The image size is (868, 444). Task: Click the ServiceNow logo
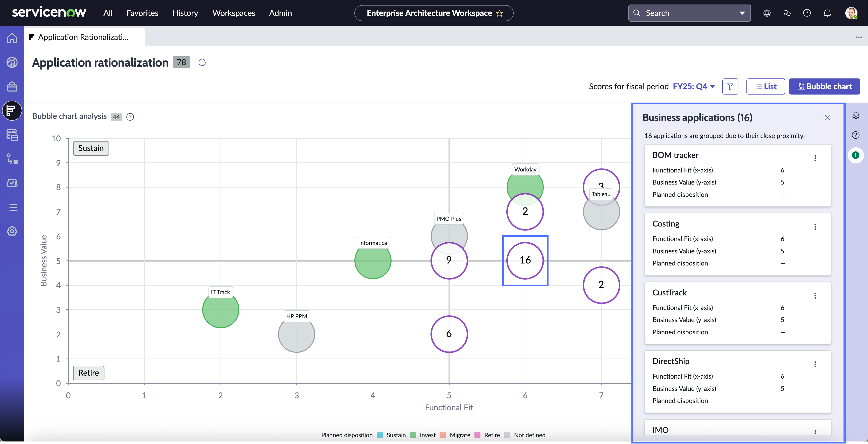coord(49,13)
